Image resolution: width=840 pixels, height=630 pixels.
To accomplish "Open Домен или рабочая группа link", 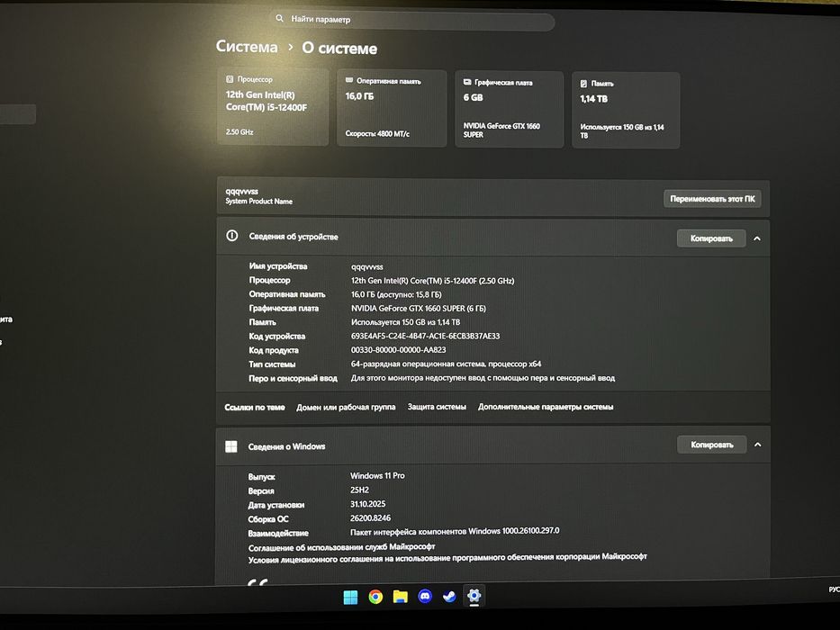I will (x=346, y=407).
